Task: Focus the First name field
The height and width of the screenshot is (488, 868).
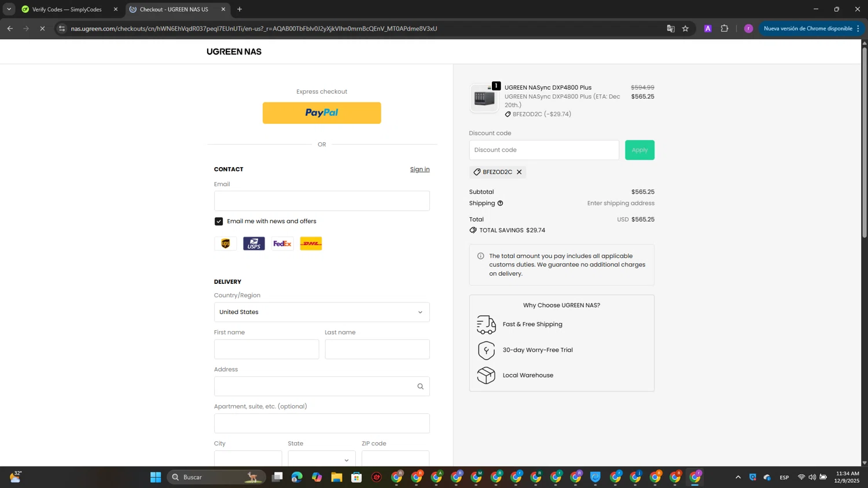Action: coord(266,349)
